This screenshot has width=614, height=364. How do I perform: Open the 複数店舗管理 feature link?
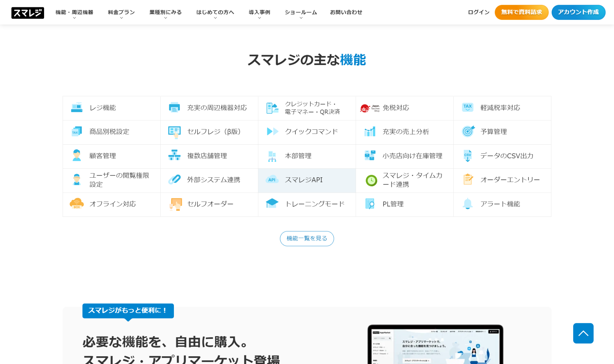click(209, 156)
